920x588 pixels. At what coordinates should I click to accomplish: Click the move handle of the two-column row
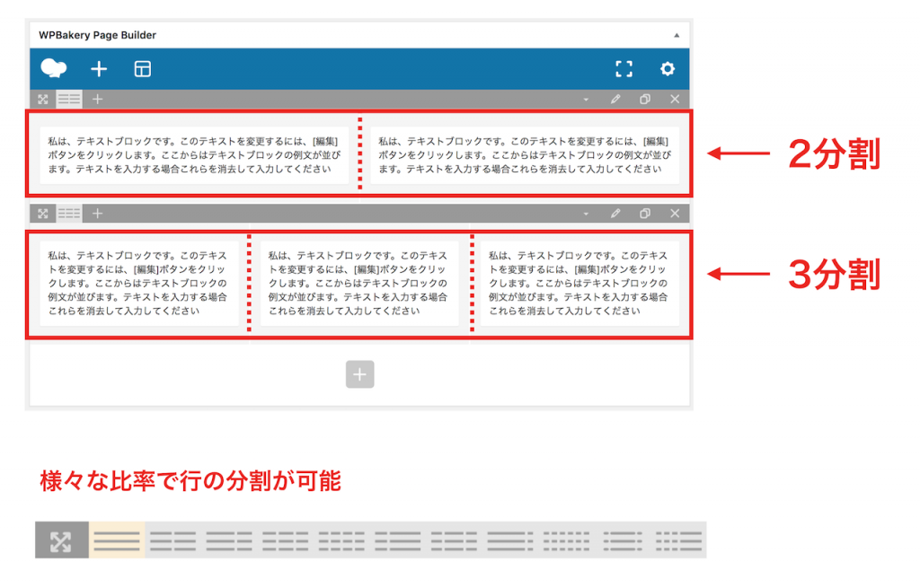tap(43, 99)
